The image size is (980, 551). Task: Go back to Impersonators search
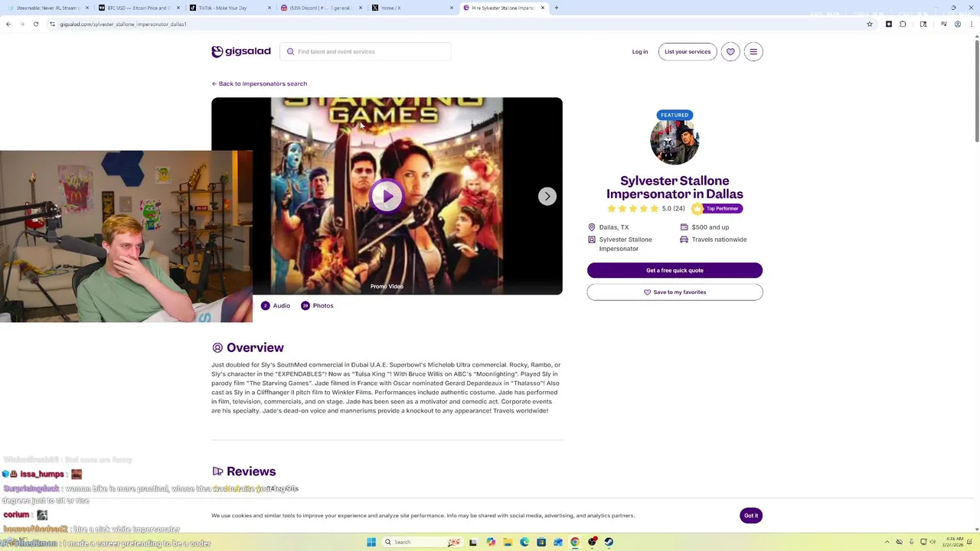coord(259,83)
